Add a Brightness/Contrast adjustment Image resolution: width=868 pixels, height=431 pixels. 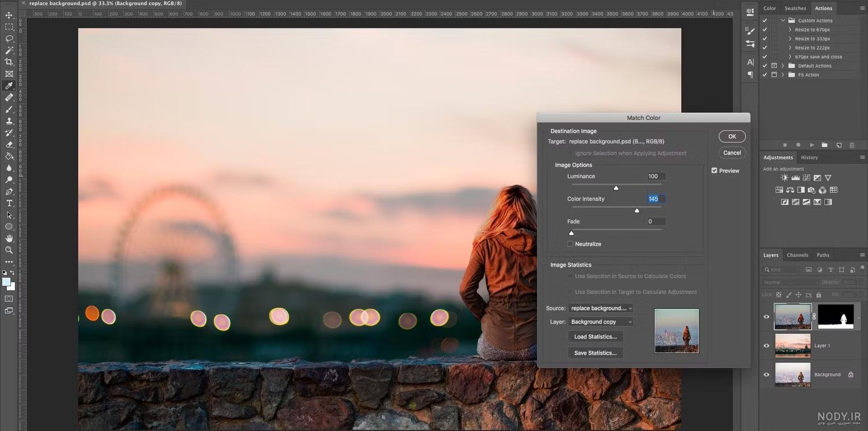784,178
